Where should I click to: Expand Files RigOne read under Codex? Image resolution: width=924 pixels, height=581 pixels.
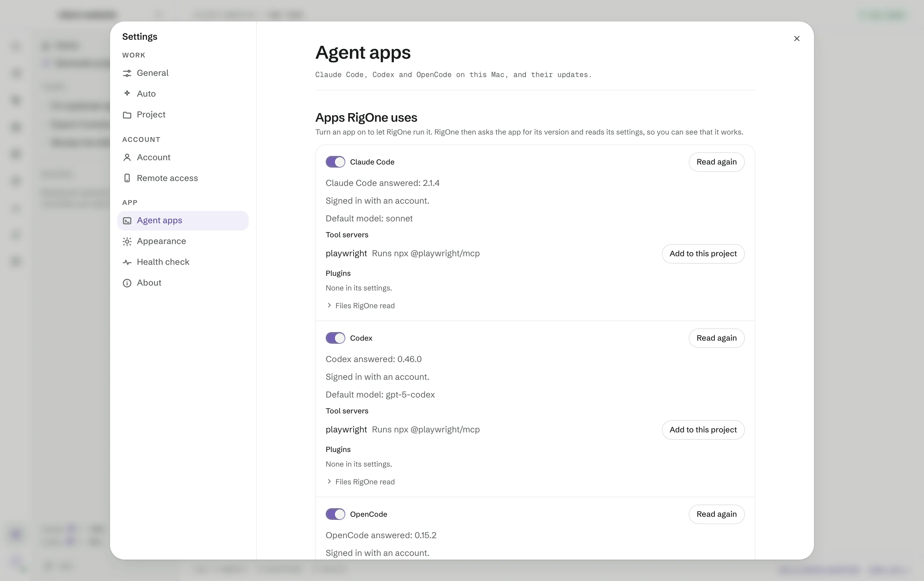point(361,482)
